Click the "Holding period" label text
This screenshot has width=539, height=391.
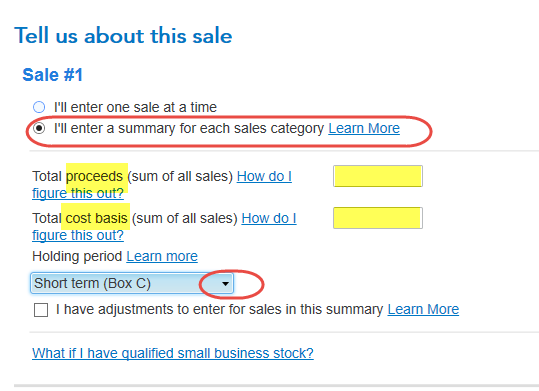77,256
